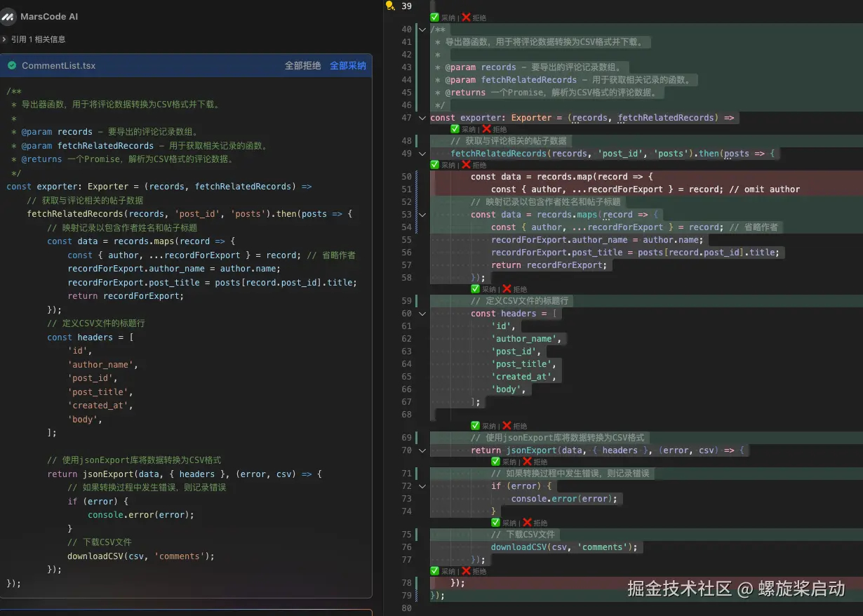Viewport: 863px width, 616px height.
Task: Accept the change directly under line 49 fetchRelatedRecords
Action: pyautogui.click(x=443, y=165)
